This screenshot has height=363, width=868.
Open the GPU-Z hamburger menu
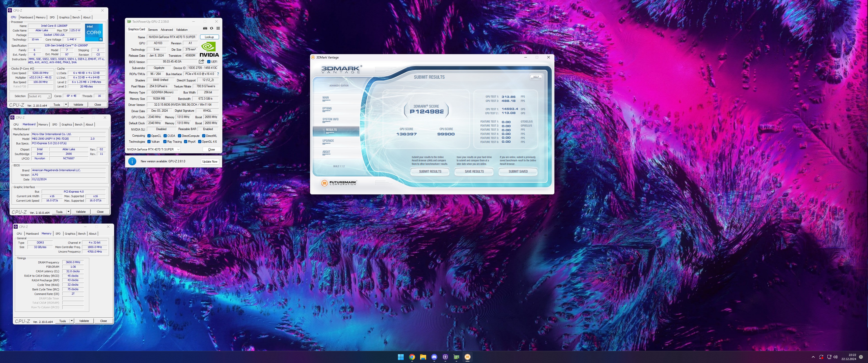tap(218, 28)
